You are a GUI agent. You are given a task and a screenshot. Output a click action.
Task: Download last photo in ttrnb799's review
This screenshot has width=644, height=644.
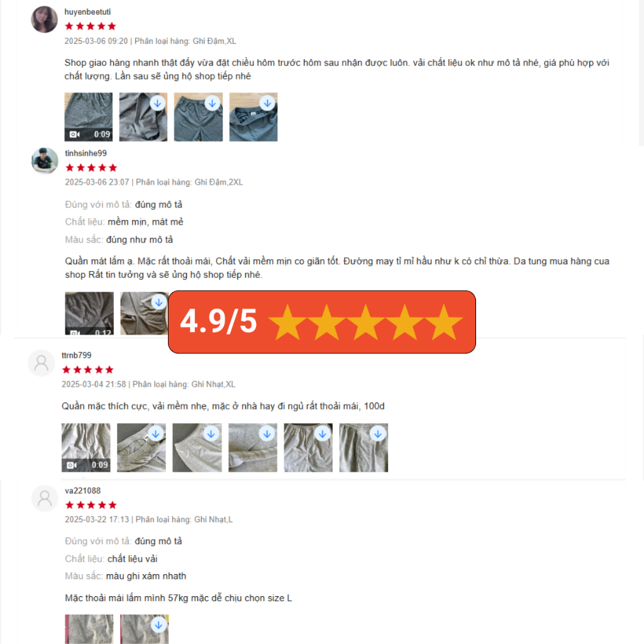coord(378,434)
